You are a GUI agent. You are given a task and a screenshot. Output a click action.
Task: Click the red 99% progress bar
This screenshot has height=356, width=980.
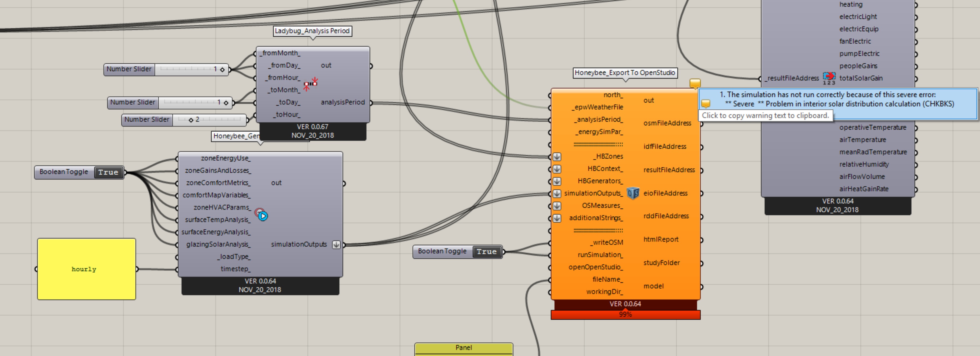(x=625, y=315)
